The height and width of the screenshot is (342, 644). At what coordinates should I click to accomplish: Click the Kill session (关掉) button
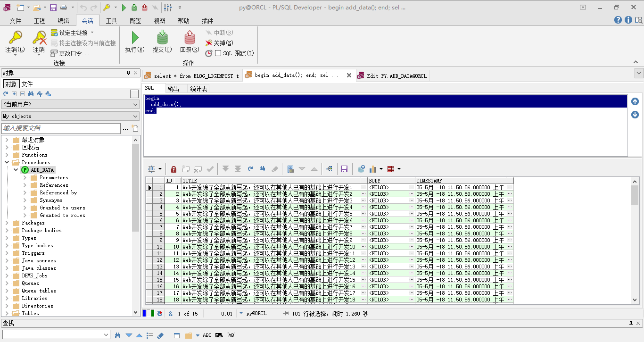click(x=219, y=43)
